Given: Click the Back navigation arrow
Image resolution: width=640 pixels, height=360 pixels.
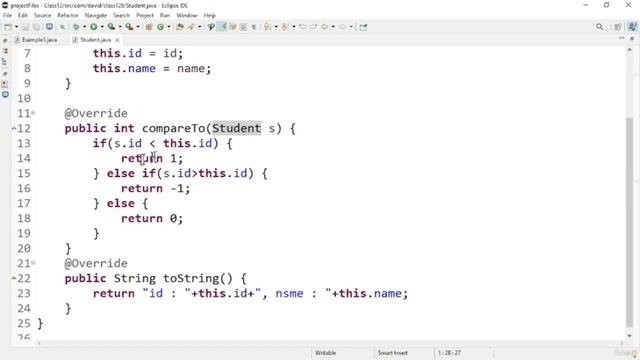Looking at the screenshot, I should (324, 27).
